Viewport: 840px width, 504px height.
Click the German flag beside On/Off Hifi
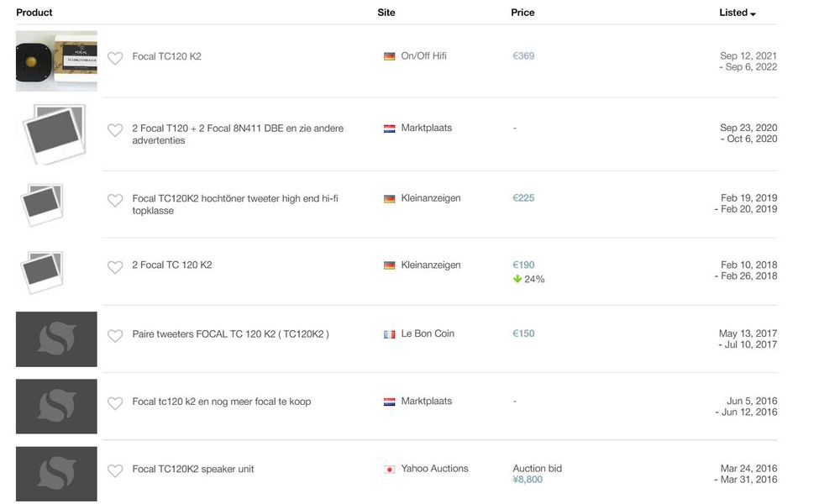389,56
